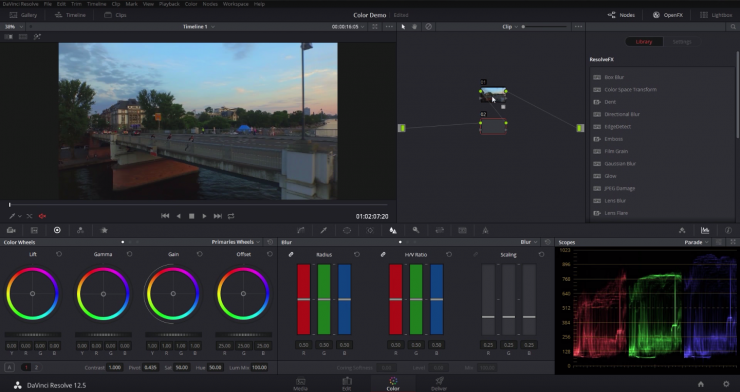
Task: Reset the H/V Ratio controls
Action: coord(449,254)
